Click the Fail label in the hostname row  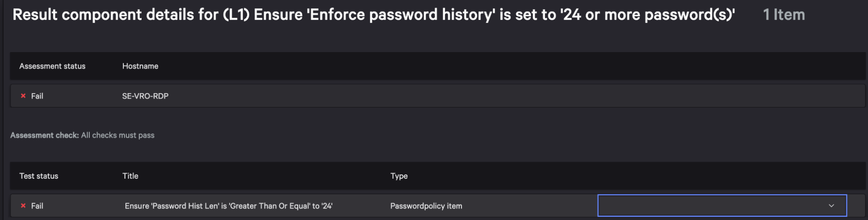pyautogui.click(x=37, y=96)
